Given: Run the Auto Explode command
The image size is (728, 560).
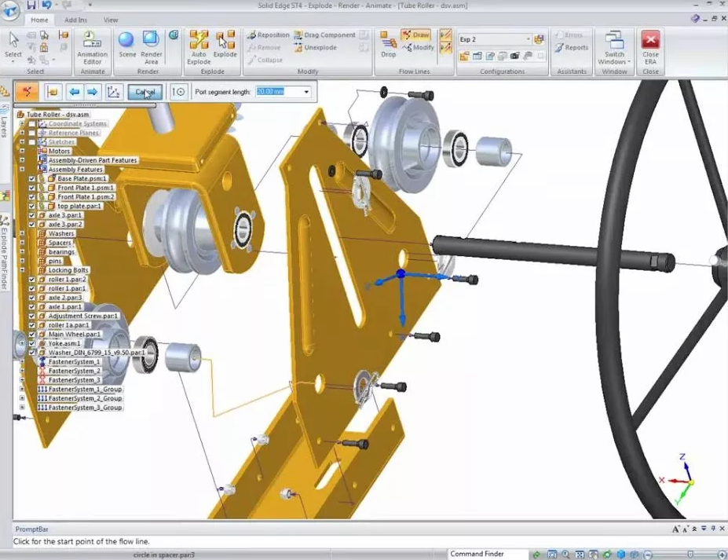Looking at the screenshot, I should point(199,47).
